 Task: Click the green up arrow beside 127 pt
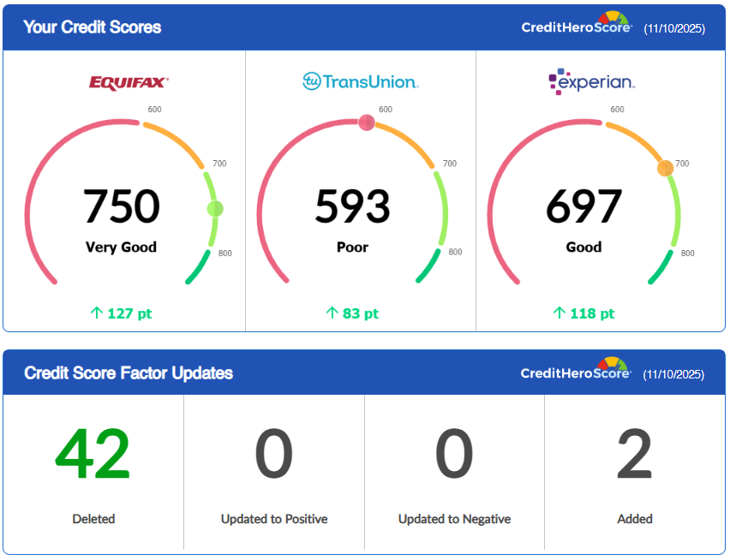(97, 313)
